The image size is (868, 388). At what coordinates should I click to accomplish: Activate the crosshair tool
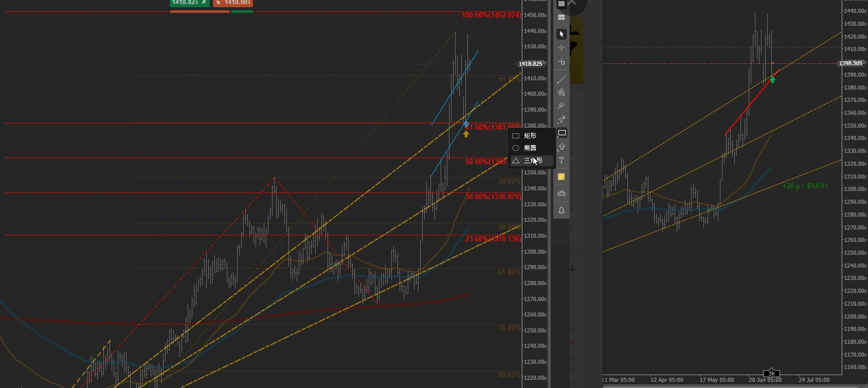pos(562,48)
